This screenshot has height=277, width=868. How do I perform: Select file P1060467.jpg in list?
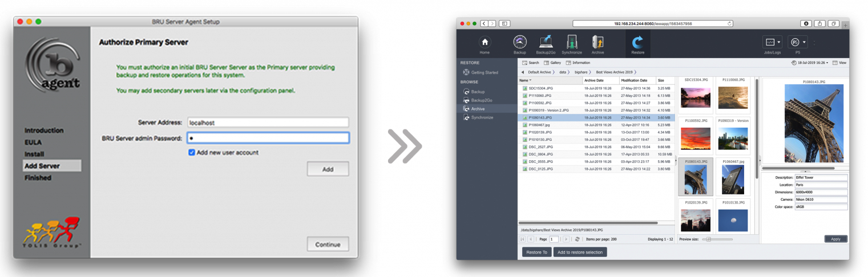tap(596, 125)
